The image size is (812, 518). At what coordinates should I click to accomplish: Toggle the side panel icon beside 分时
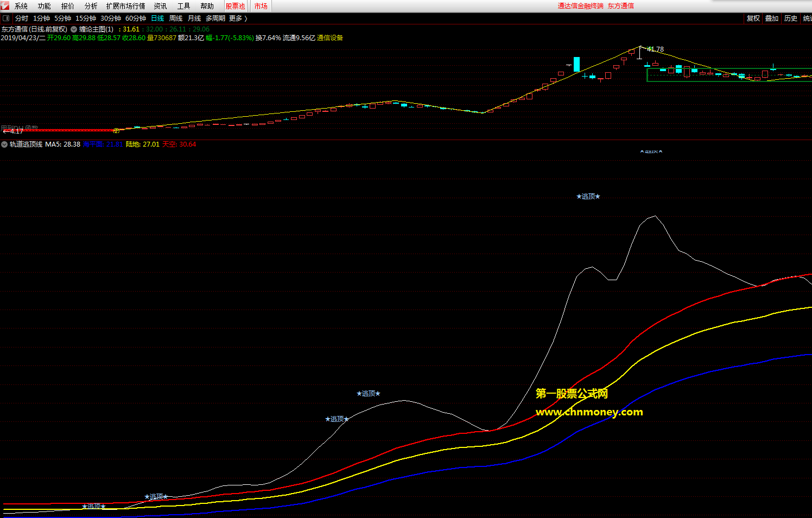pyautogui.click(x=6, y=18)
